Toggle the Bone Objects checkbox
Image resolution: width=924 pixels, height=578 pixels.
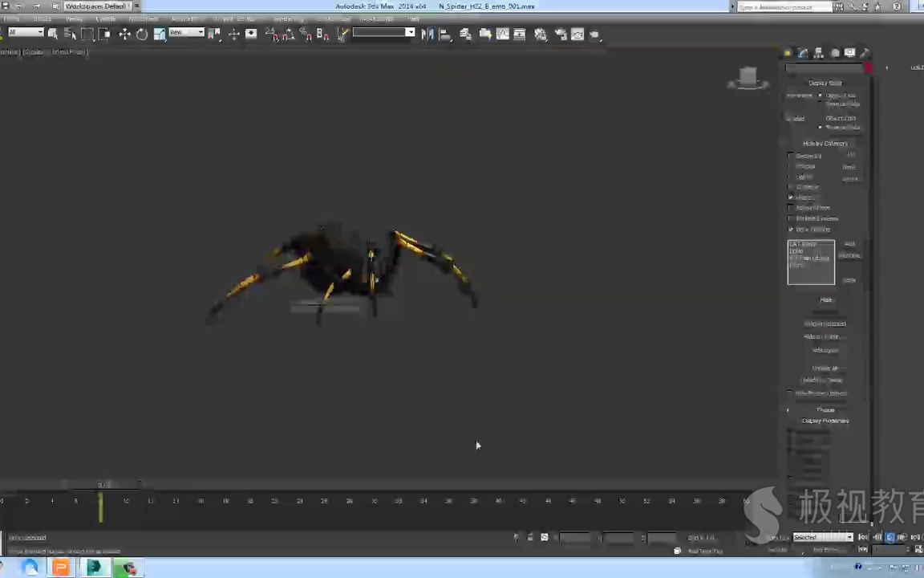[791, 229]
